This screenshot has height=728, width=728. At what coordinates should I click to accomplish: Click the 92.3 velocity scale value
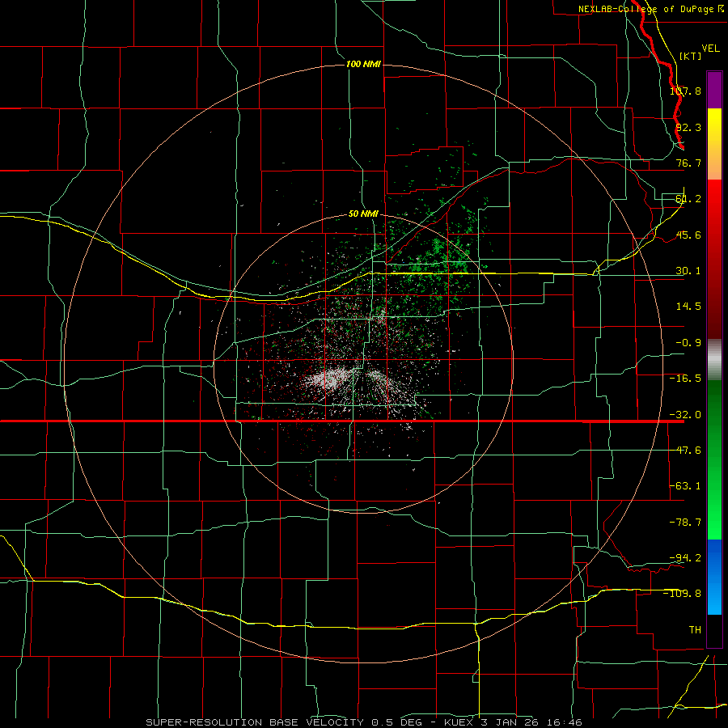point(688,127)
